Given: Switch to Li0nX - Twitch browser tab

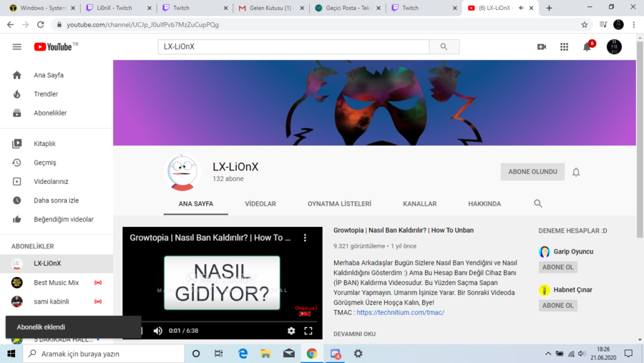Looking at the screenshot, I should [x=119, y=8].
